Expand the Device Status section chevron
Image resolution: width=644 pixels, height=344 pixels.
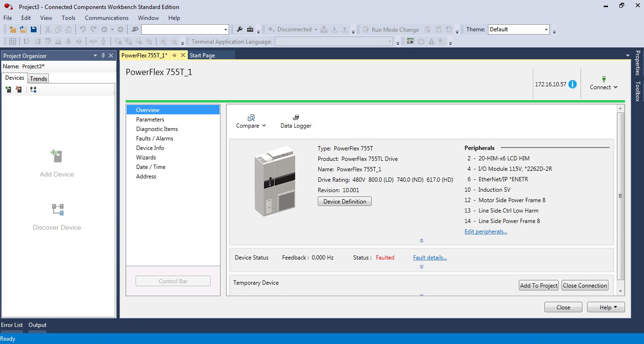coord(422,267)
